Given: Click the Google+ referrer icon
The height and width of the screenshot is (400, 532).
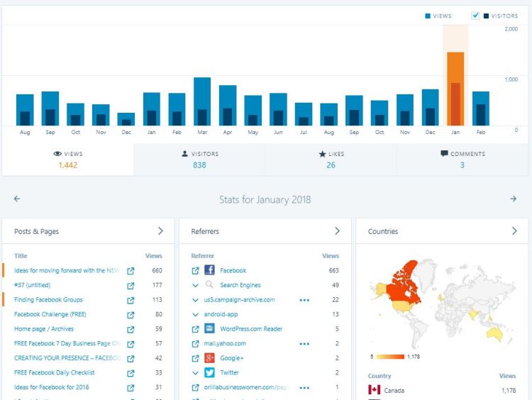Looking at the screenshot, I should click(x=210, y=358).
